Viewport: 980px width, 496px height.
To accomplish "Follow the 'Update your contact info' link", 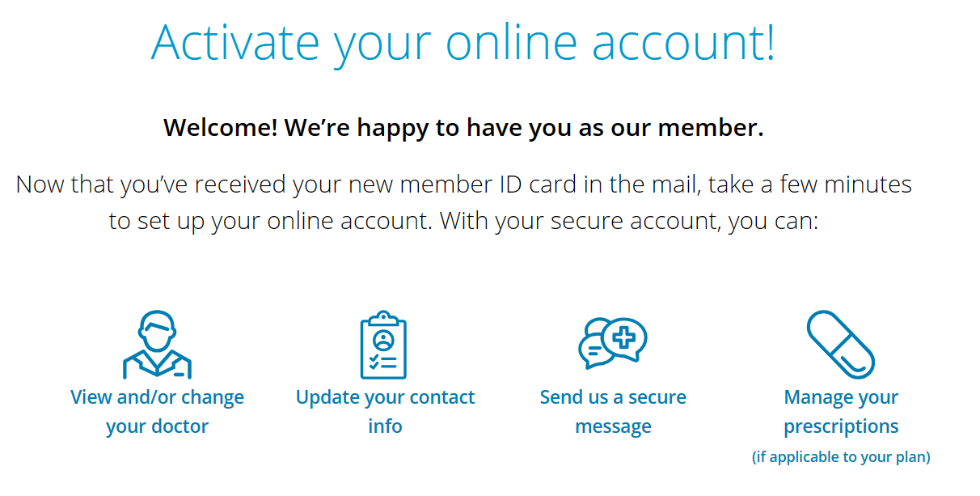I will coord(385,412).
